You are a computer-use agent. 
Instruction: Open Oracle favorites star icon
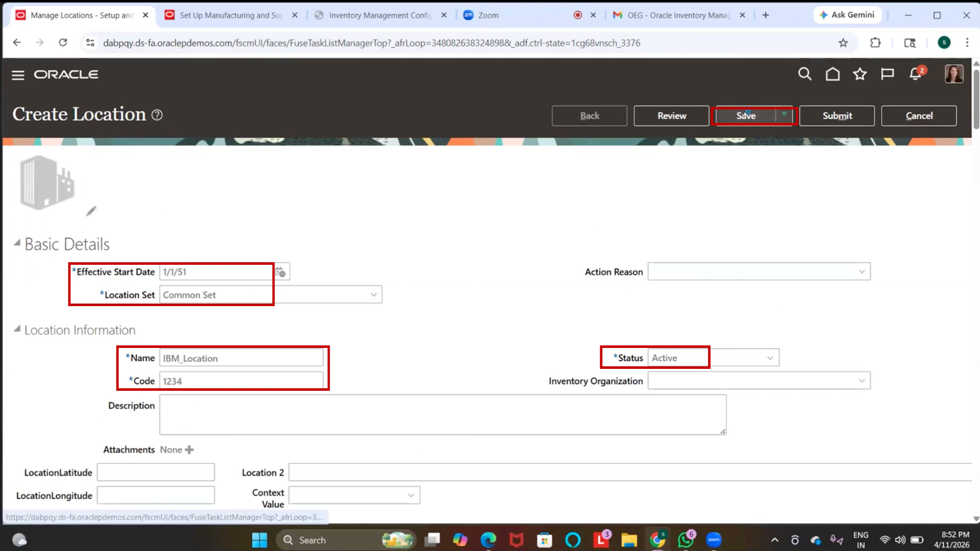(860, 74)
